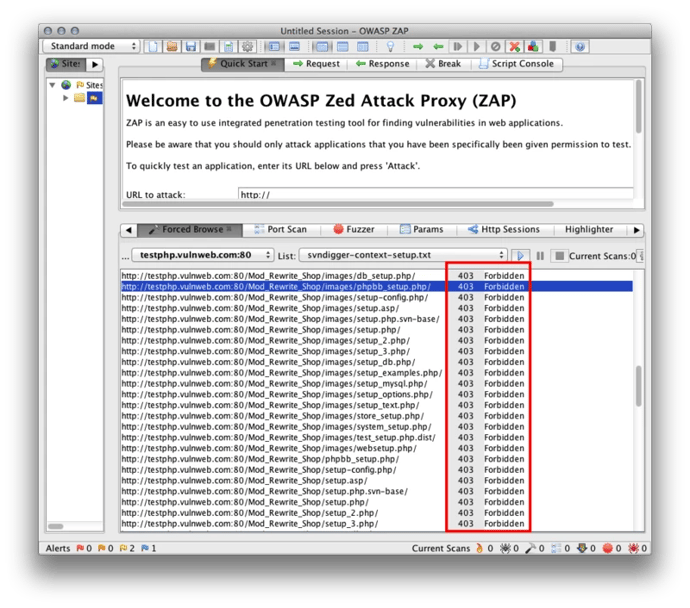
Task: Open the Options gear icon
Action: tap(247, 46)
